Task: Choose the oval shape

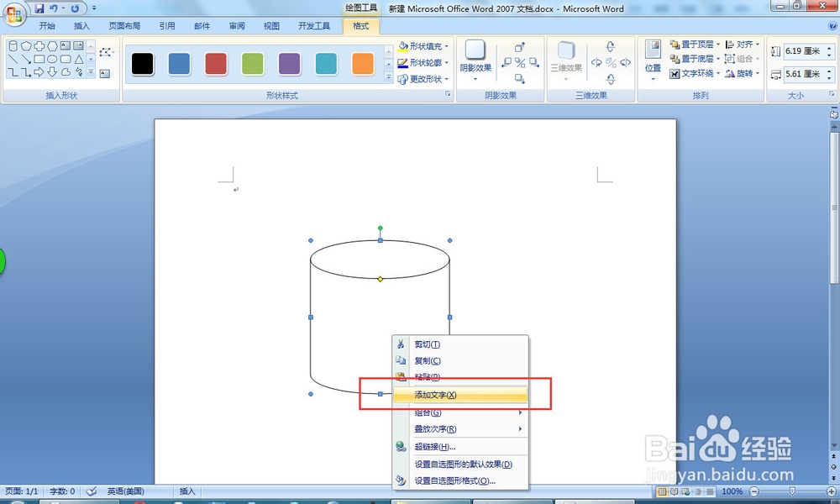Action: click(52, 59)
